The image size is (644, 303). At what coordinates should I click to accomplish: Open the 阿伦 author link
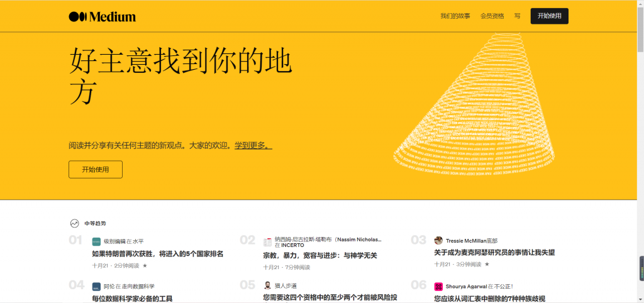tap(109, 287)
